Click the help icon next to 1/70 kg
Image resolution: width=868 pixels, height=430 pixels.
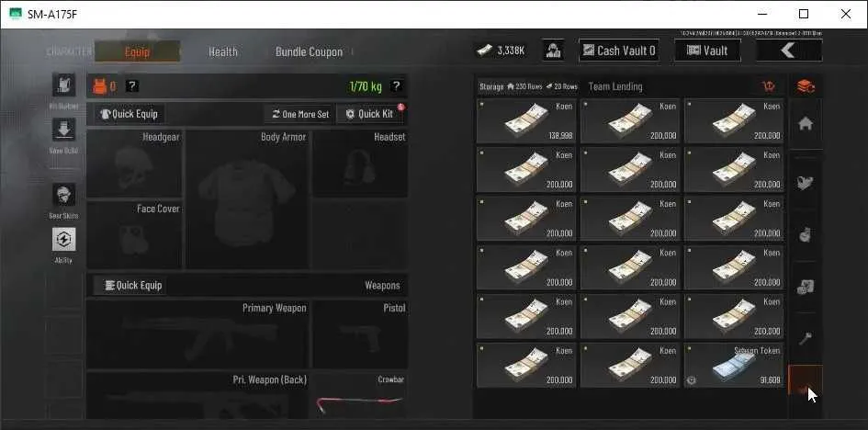396,85
